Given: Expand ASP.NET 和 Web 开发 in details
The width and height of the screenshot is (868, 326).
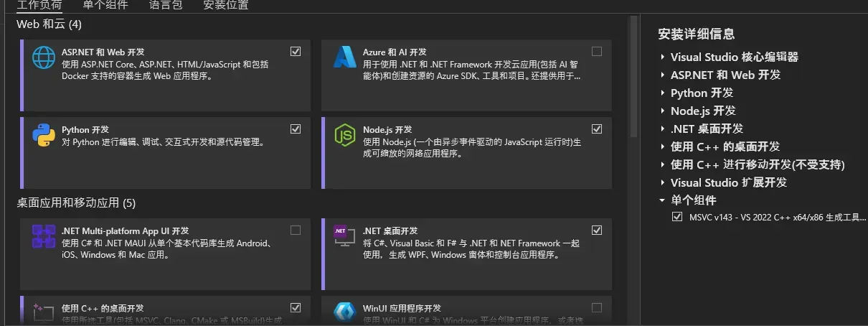Looking at the screenshot, I should coord(663,75).
